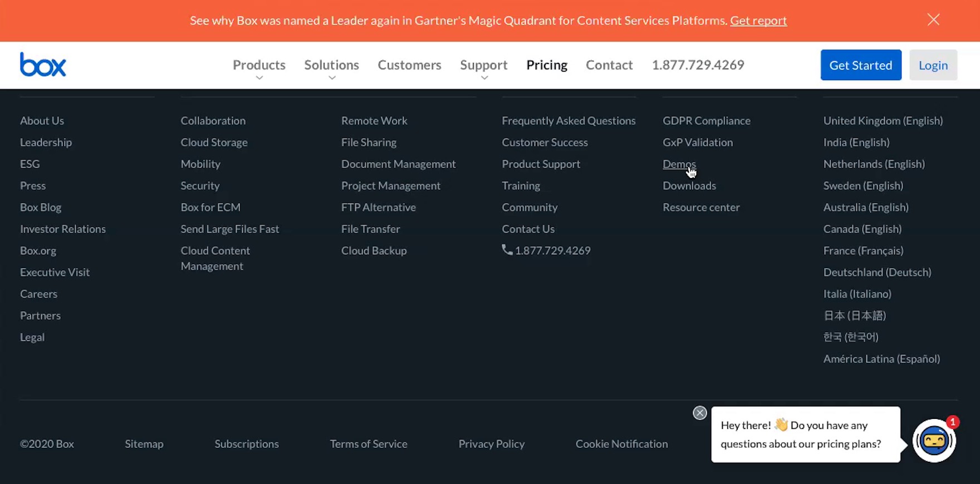
Task: Open the Pricing nav item
Action: click(x=546, y=65)
